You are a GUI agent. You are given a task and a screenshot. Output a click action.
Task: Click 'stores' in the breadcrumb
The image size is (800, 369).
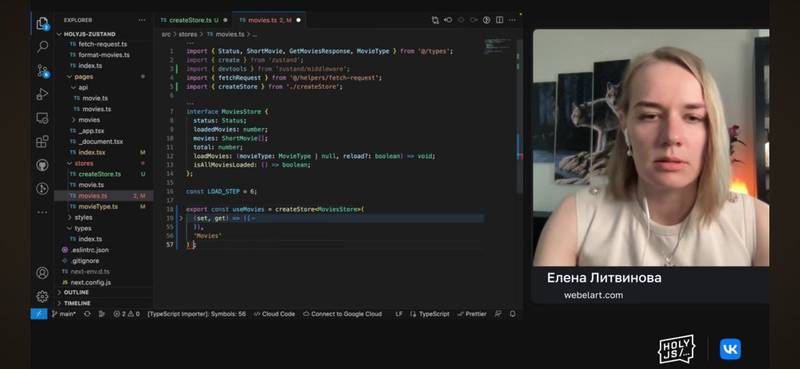[x=187, y=34]
